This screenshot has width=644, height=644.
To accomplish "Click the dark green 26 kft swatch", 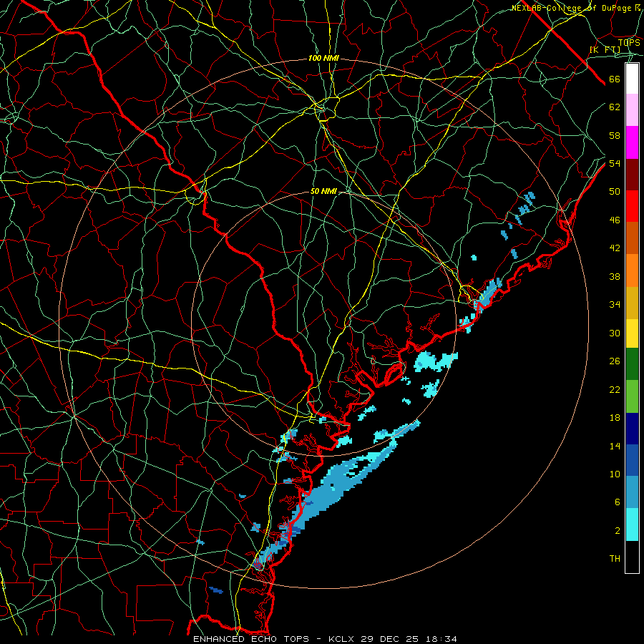I will point(632,364).
